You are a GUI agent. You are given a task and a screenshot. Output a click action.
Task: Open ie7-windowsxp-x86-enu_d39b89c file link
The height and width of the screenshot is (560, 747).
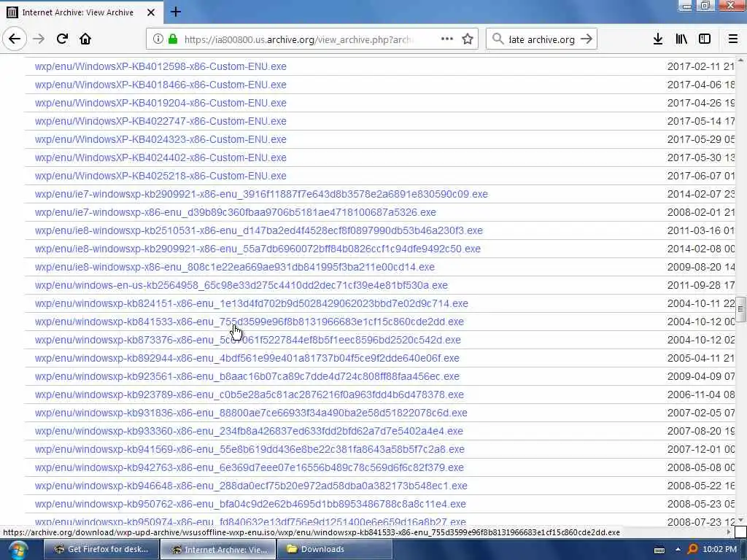(236, 212)
